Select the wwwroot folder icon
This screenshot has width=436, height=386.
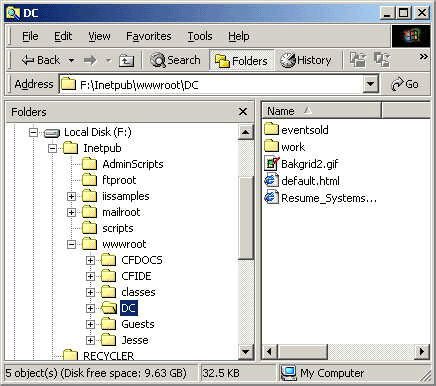[89, 244]
